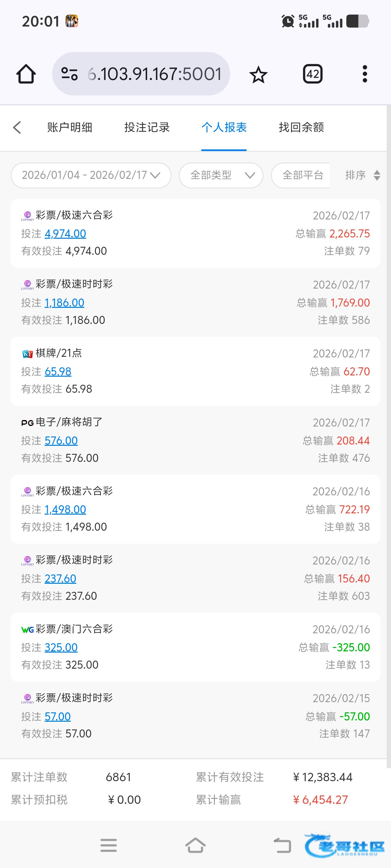
Task: Switch to the 投注记录 tab
Action: pyautogui.click(x=147, y=128)
